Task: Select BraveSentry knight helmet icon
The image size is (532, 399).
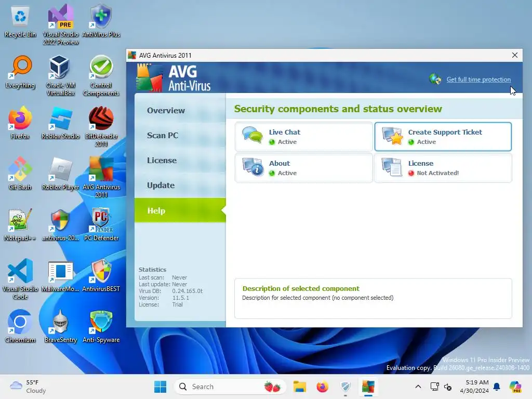Action: pos(60,326)
